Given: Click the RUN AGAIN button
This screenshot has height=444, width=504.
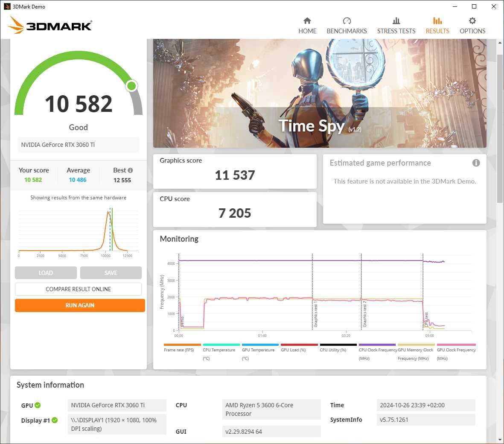Looking at the screenshot, I should [x=80, y=305].
